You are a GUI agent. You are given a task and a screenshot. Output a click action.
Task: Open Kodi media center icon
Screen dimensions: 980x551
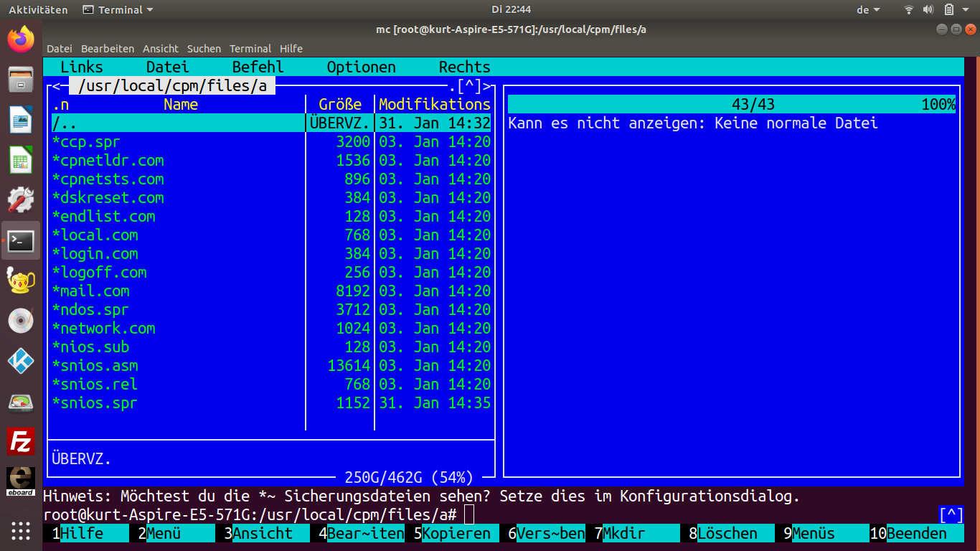21,361
